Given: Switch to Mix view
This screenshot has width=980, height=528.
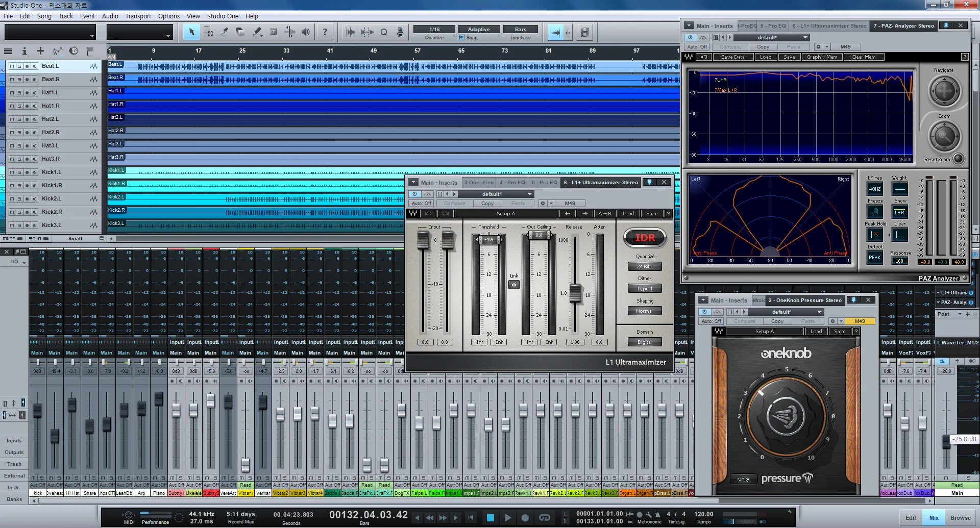Looking at the screenshot, I should coord(934,517).
